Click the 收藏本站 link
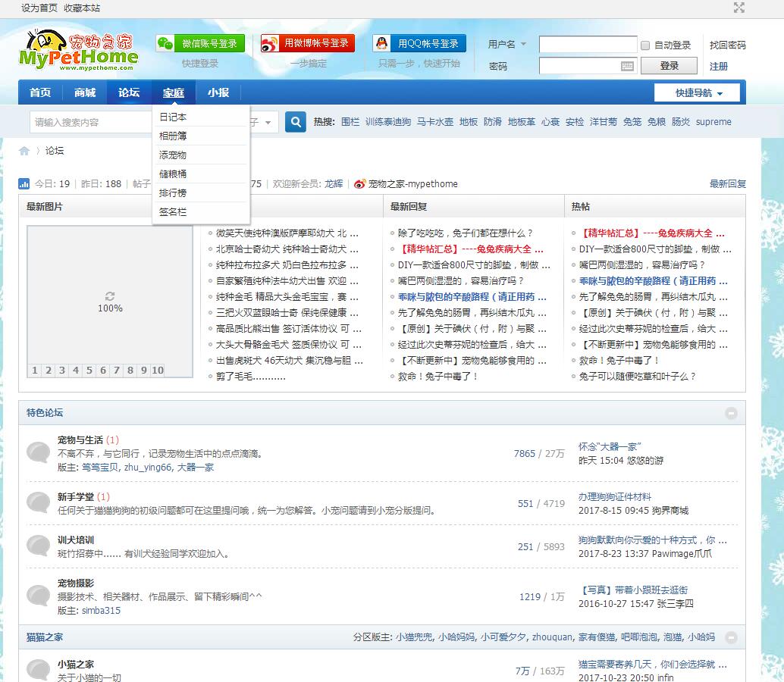784x682 pixels. [x=82, y=8]
